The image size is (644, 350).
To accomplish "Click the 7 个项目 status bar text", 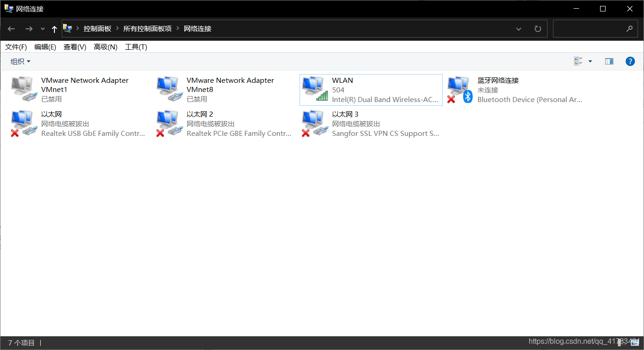I will point(21,343).
